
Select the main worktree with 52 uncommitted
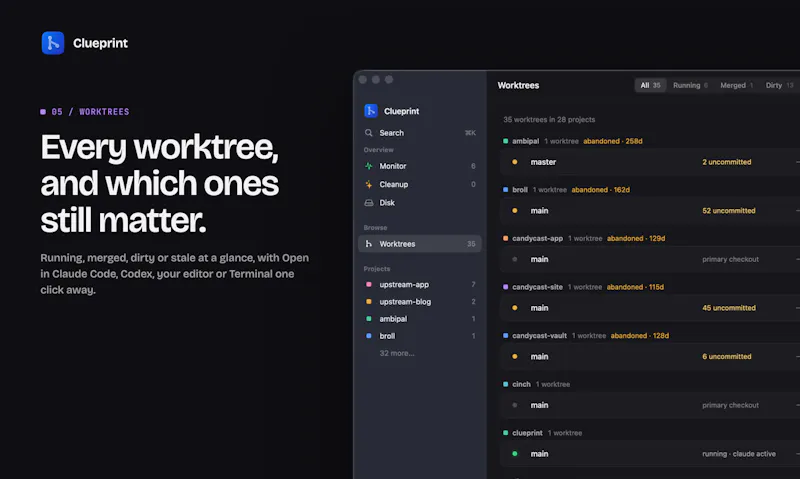tap(650, 210)
